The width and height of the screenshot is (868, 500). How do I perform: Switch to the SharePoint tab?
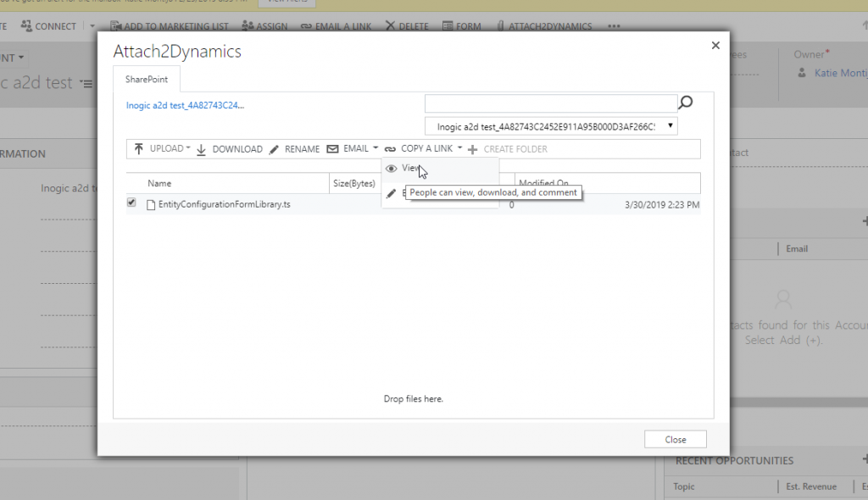coord(147,79)
